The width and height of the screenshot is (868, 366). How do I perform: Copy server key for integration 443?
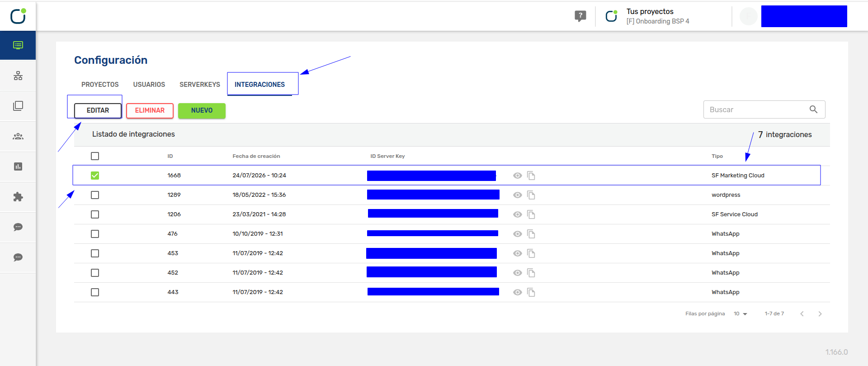click(531, 292)
